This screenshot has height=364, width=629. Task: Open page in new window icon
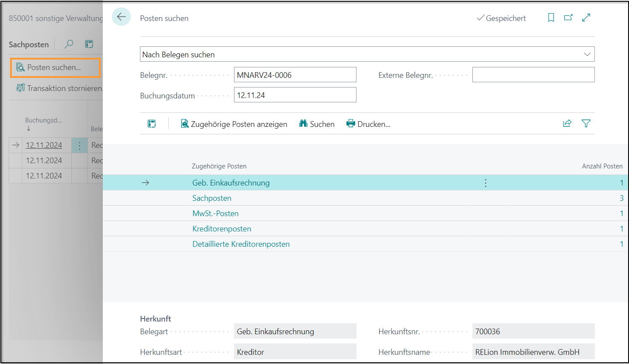(x=568, y=17)
